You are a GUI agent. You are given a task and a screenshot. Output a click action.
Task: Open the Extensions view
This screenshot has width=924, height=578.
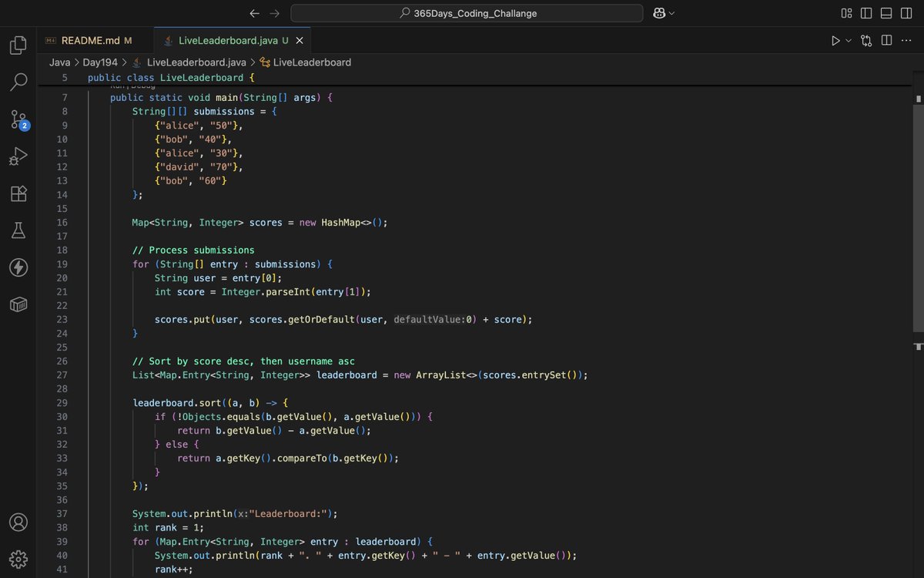[18, 193]
